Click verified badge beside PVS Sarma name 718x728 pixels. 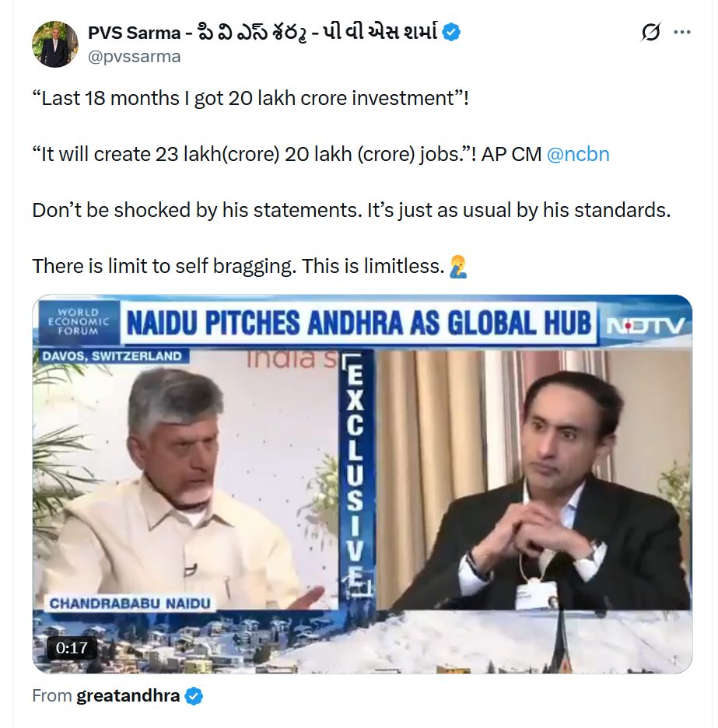[451, 32]
